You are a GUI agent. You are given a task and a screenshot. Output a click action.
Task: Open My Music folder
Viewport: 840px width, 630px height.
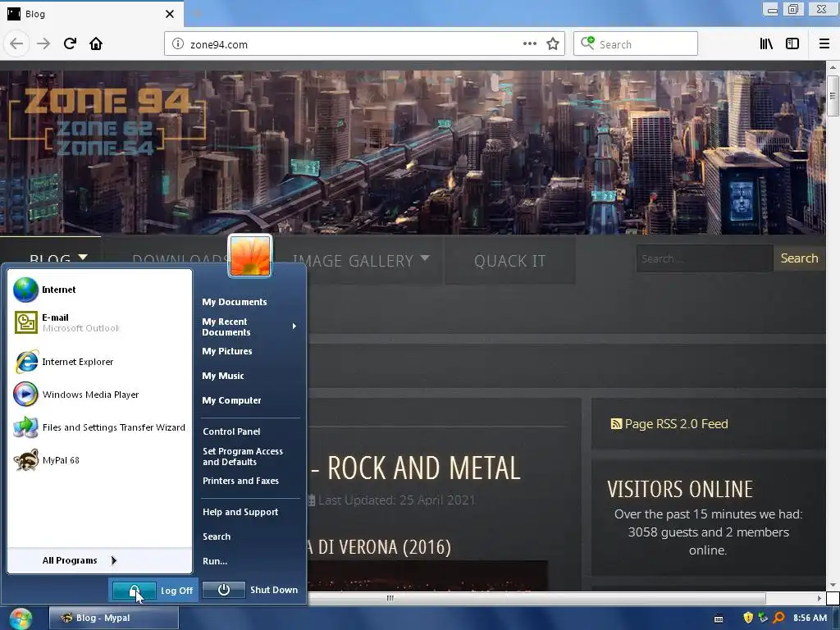click(x=223, y=376)
